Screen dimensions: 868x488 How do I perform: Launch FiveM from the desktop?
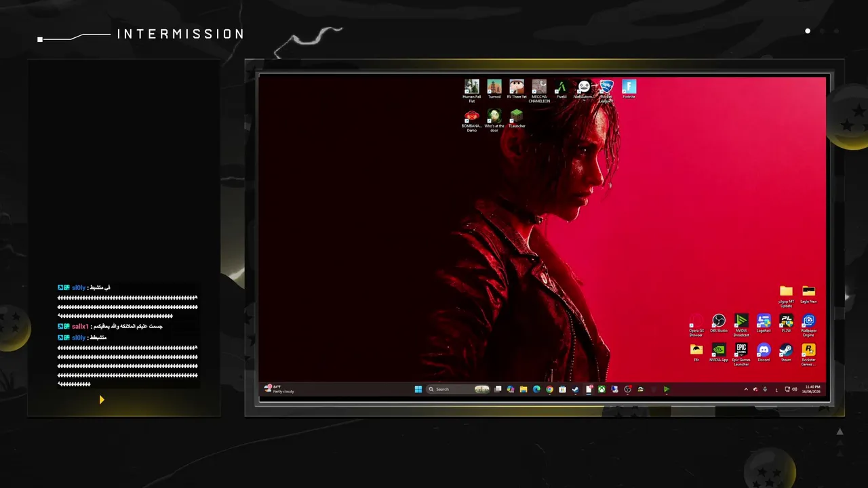click(561, 89)
